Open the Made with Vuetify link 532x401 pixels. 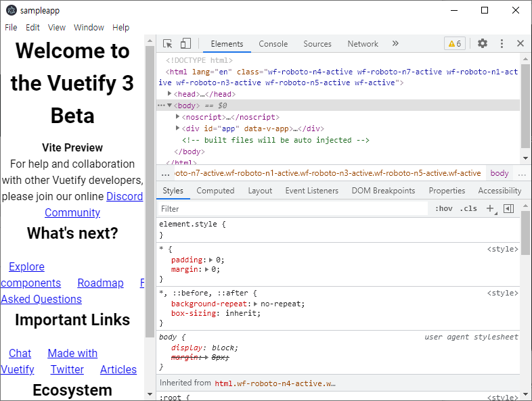72,353
